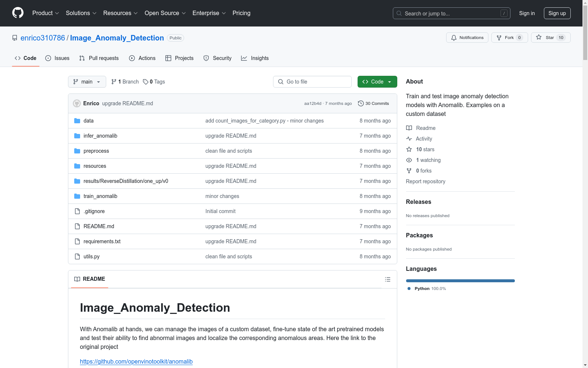Open the 'add count_images_for_category.py' commit message
The height and width of the screenshot is (368, 588).
pyautogui.click(x=265, y=121)
